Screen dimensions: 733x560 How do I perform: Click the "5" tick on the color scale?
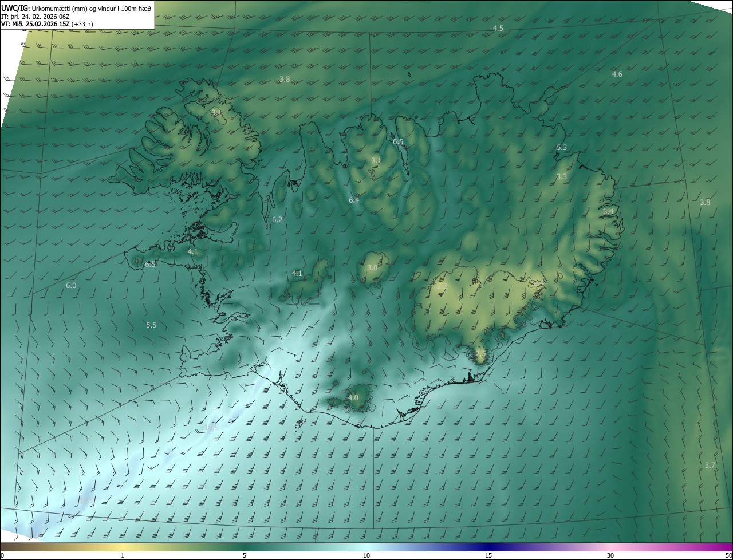[x=245, y=555]
